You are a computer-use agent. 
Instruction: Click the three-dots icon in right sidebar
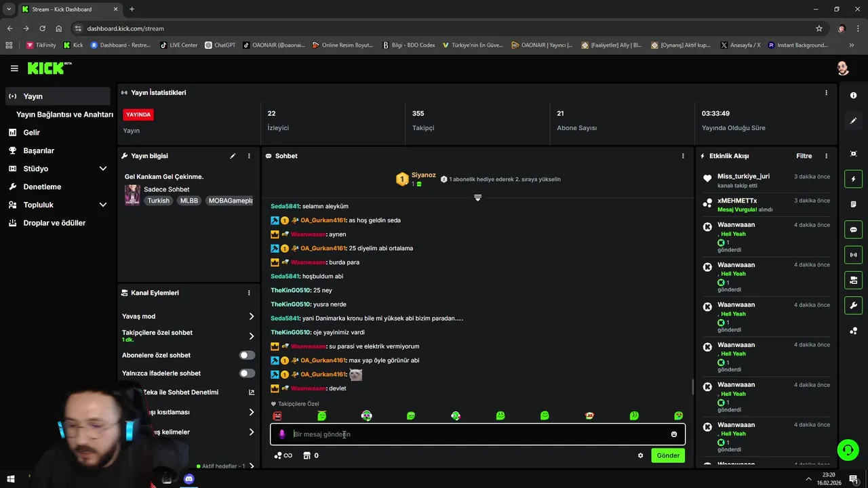(x=853, y=331)
